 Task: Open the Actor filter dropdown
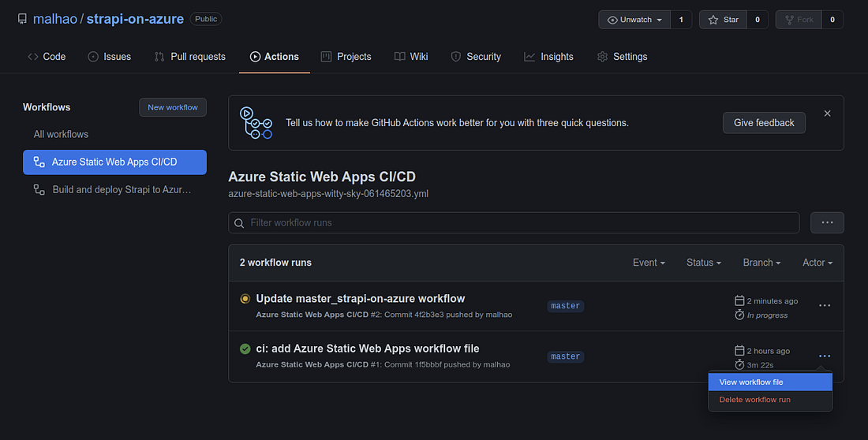[x=817, y=263]
